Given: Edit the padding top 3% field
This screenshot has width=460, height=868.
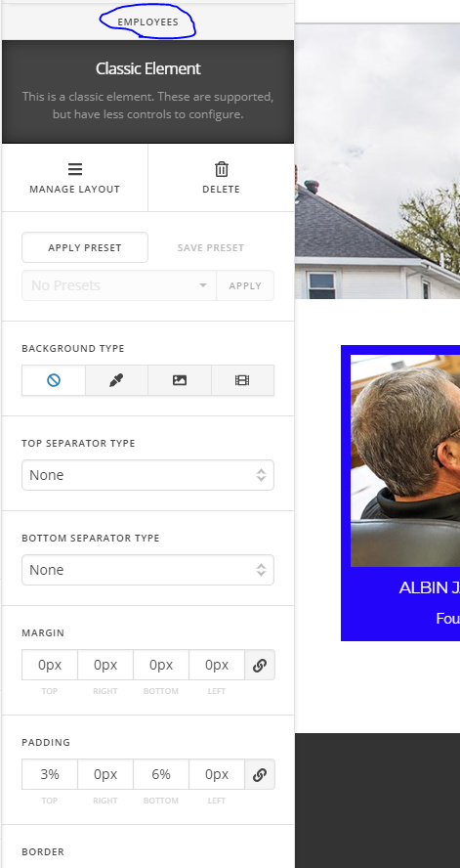Looking at the screenshot, I should pos(50,774).
